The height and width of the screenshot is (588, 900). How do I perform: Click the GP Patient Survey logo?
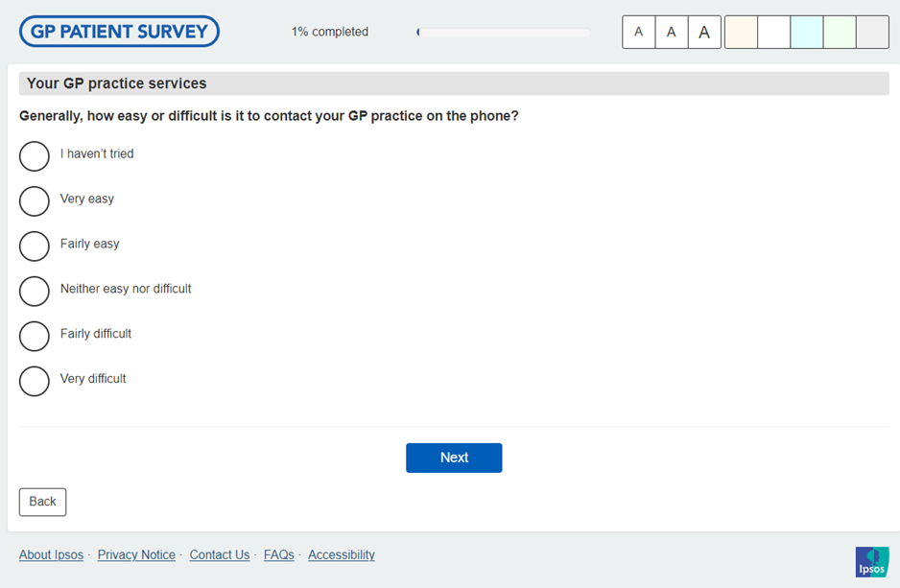120,32
